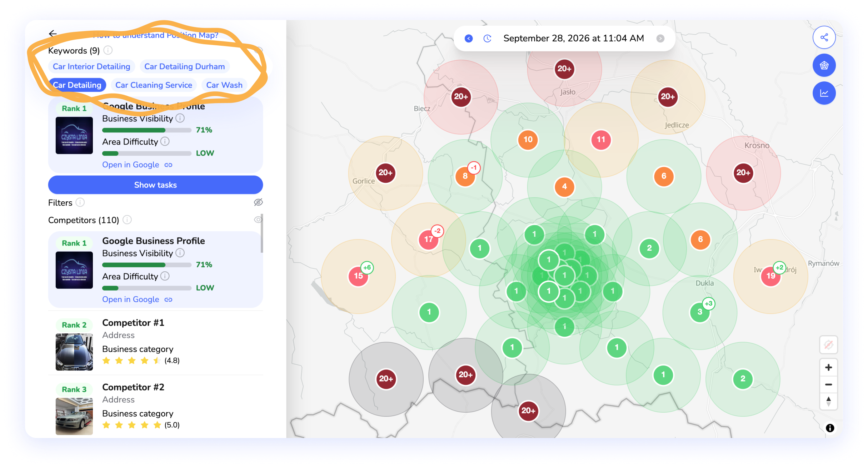Click top card Business Visibility info icon
This screenshot has width=868, height=468.
coord(180,118)
